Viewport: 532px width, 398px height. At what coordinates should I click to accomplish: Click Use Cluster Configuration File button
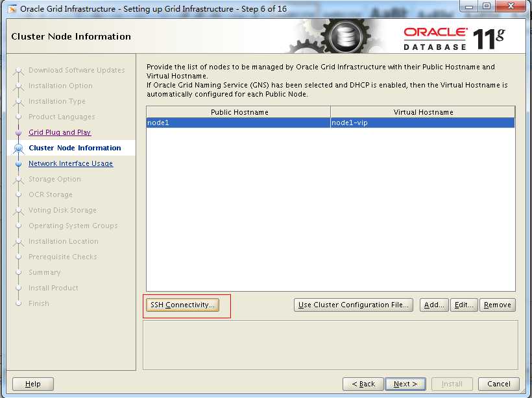pyautogui.click(x=353, y=305)
